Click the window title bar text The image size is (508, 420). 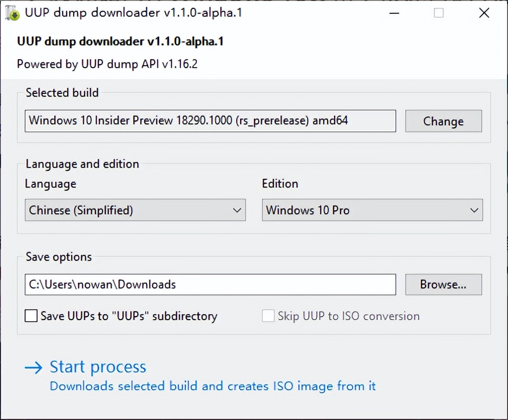[x=133, y=13]
